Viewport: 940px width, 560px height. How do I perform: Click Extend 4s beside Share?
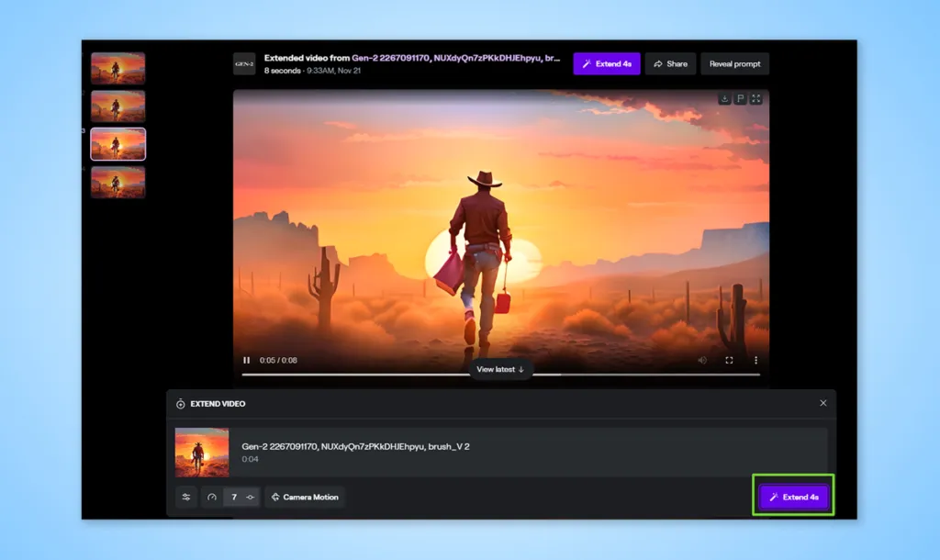[607, 63]
